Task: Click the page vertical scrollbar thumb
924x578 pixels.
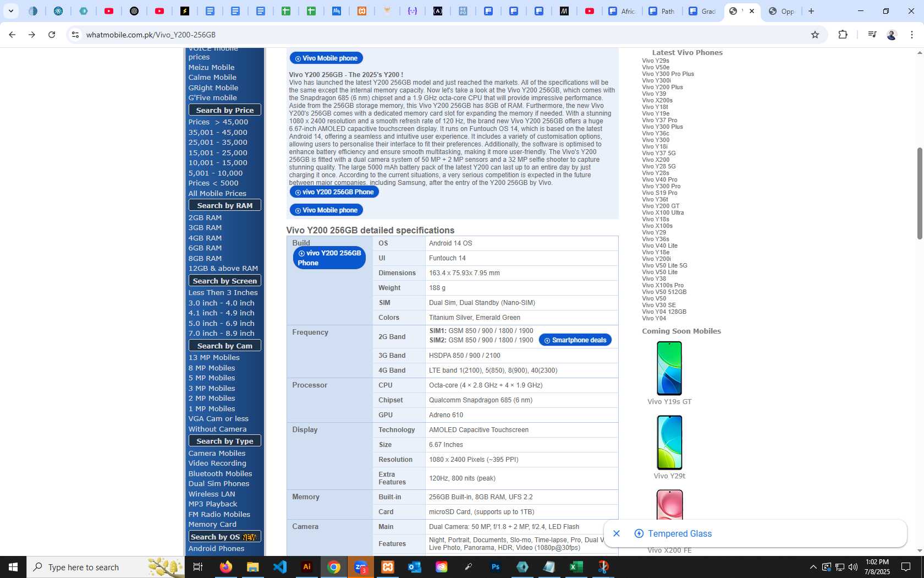Action: point(919,193)
